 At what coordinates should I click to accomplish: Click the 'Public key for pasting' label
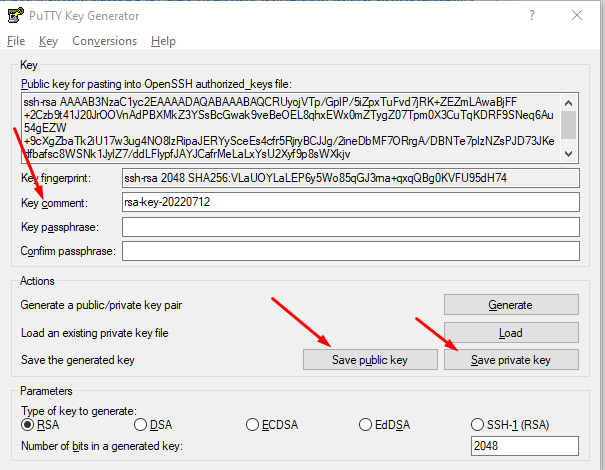(156, 84)
